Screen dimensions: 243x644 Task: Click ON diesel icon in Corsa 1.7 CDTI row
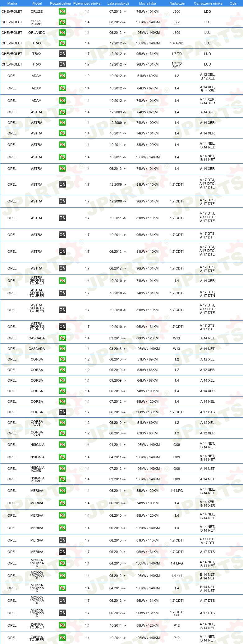point(62,412)
